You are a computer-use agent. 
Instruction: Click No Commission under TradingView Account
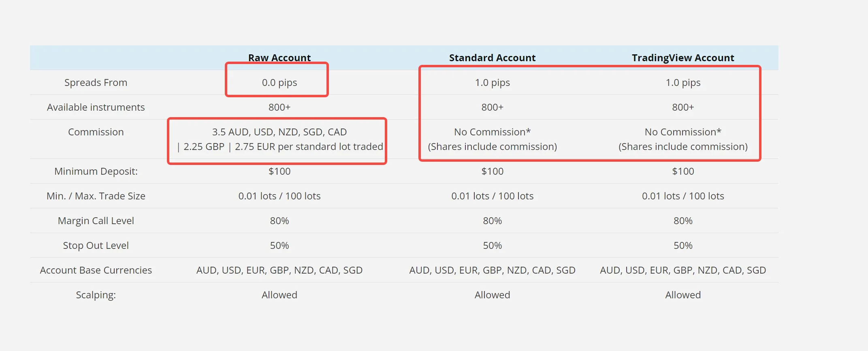coord(683,132)
